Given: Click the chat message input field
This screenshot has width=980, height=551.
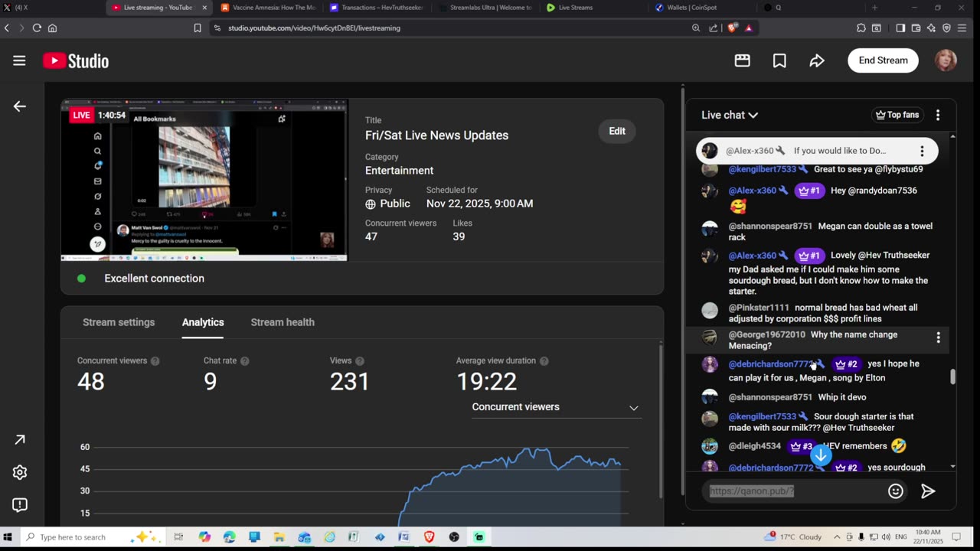Looking at the screenshot, I should tap(793, 491).
